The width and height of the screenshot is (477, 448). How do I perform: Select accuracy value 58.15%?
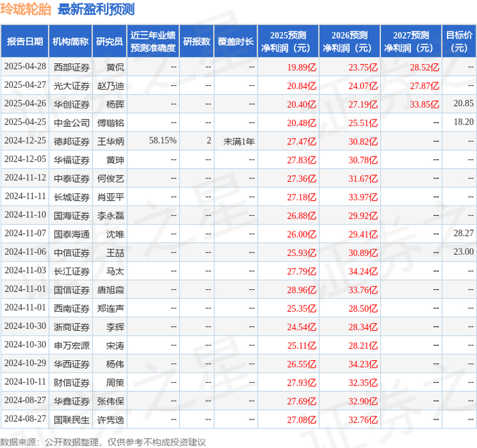click(x=163, y=140)
